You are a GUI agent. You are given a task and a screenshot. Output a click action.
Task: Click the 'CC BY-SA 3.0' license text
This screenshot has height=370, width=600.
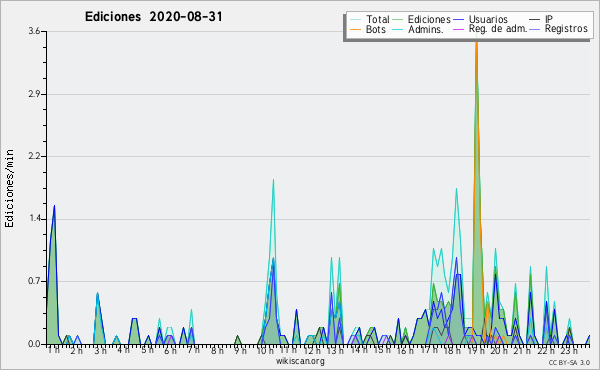click(569, 362)
